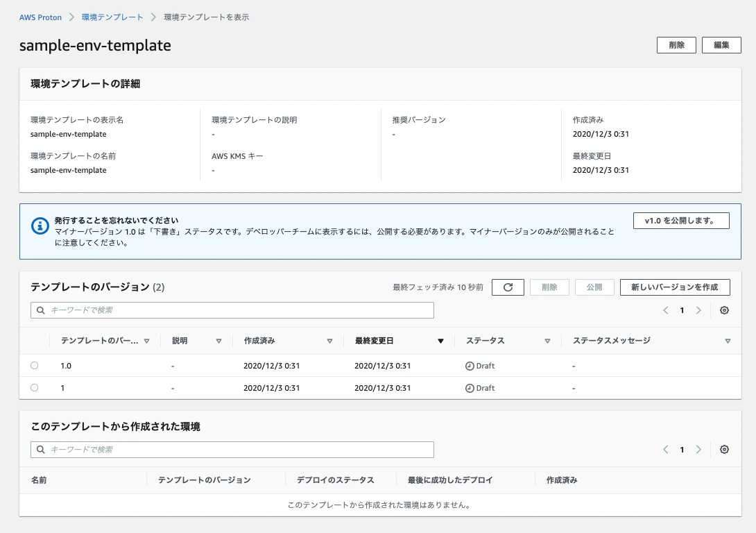Viewport: 756px width, 533px height.
Task: Click 推奨バージョン label
Action: click(418, 119)
